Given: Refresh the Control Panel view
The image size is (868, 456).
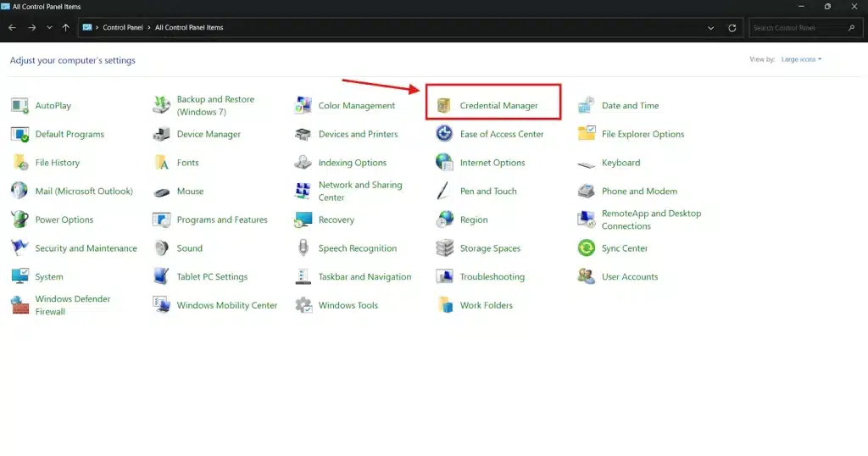Looking at the screenshot, I should pos(732,28).
